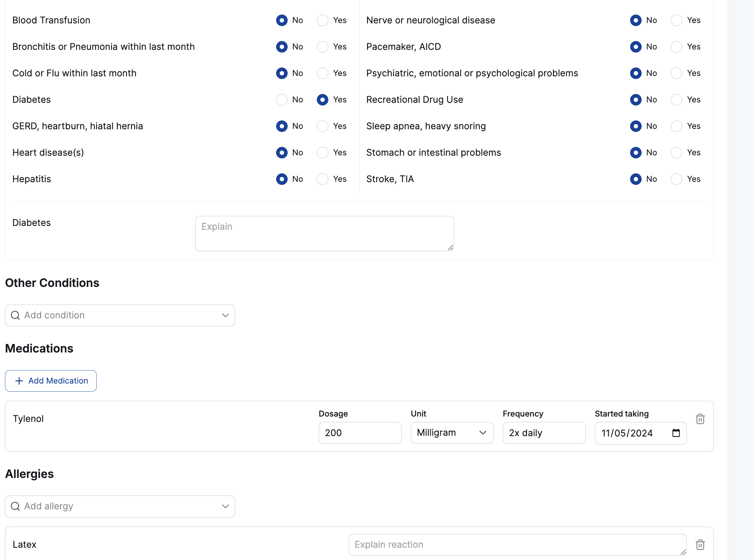The image size is (754, 560).
Task: Select No for Diabetes
Action: click(282, 100)
